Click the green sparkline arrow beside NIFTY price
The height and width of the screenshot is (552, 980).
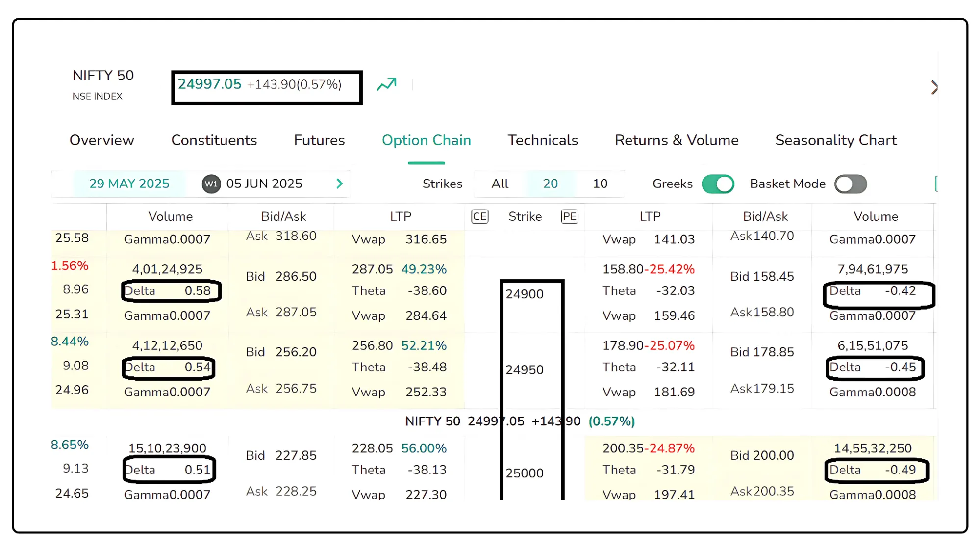(387, 84)
